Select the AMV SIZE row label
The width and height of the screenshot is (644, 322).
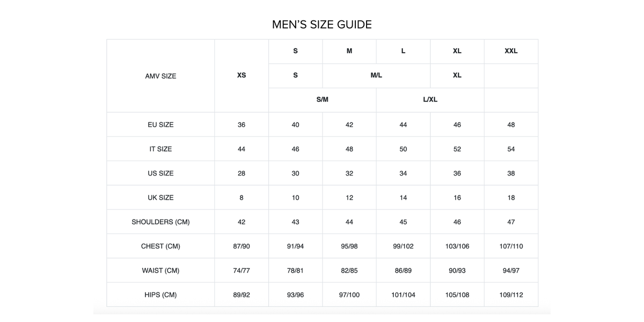(160, 76)
